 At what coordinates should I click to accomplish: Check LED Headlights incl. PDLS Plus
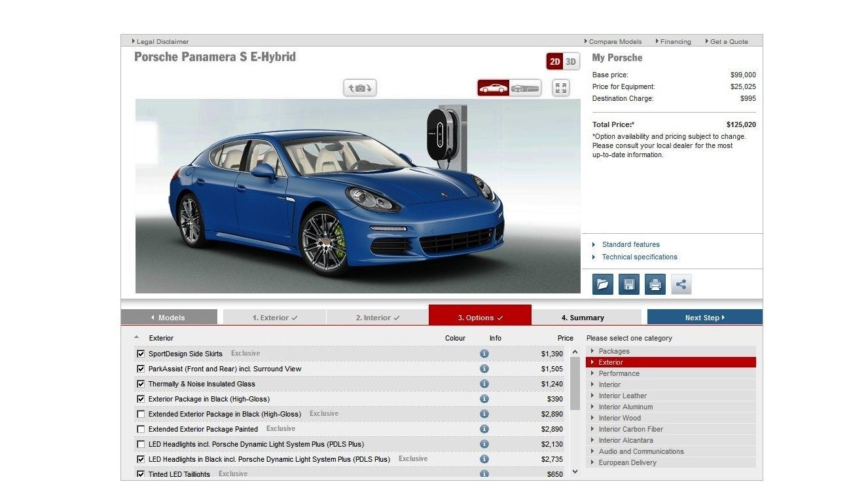click(141, 444)
